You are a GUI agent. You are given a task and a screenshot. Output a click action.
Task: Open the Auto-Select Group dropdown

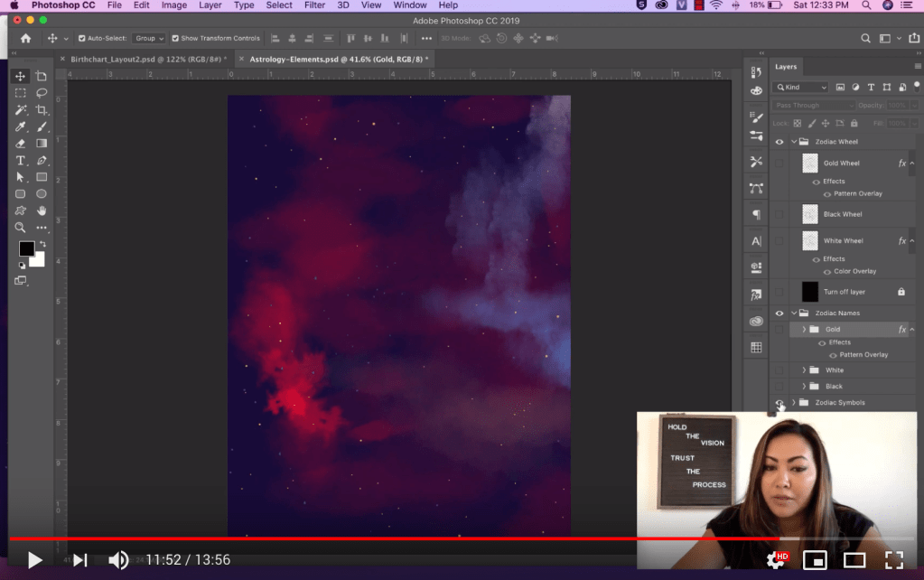pos(149,39)
